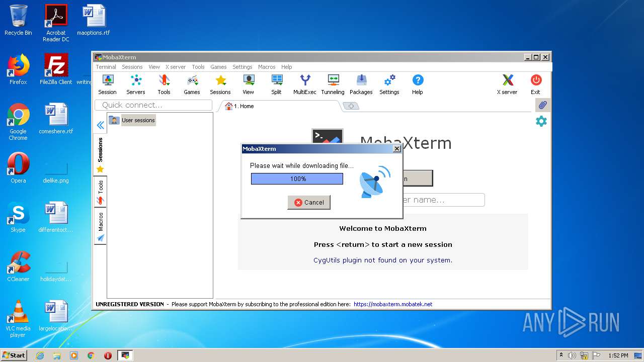This screenshot has width=644, height=362.
Task: Switch to the Macros vertical side tab
Action: click(100, 227)
